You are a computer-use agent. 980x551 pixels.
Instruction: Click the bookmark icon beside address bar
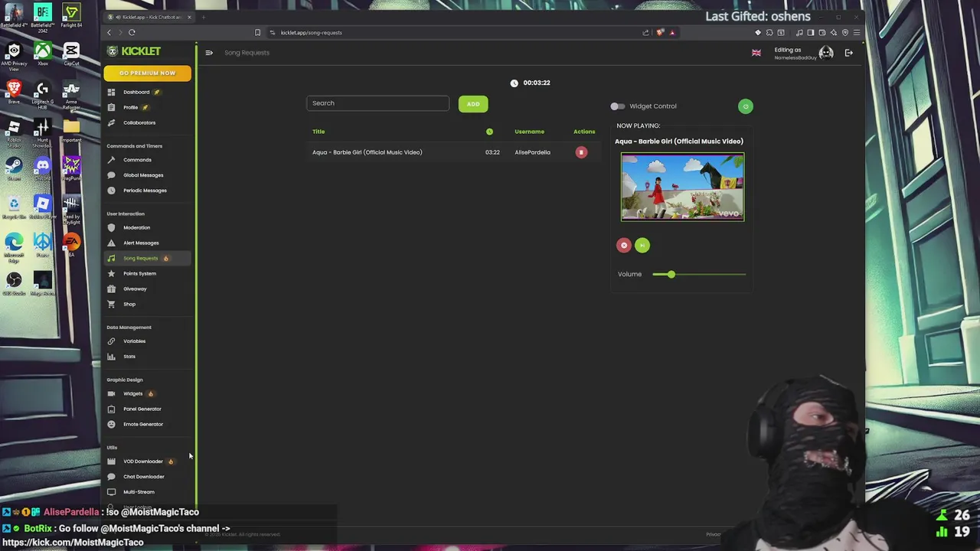click(x=257, y=32)
